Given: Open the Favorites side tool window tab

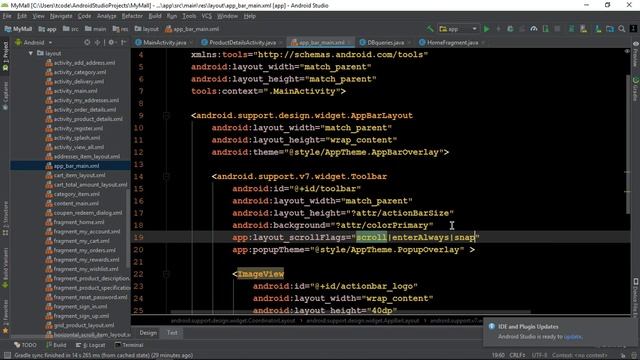Looking at the screenshot, I should pos(5,316).
